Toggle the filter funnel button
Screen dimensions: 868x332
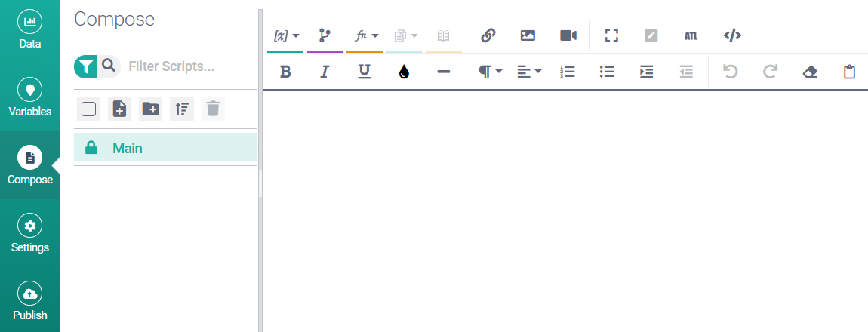point(85,66)
